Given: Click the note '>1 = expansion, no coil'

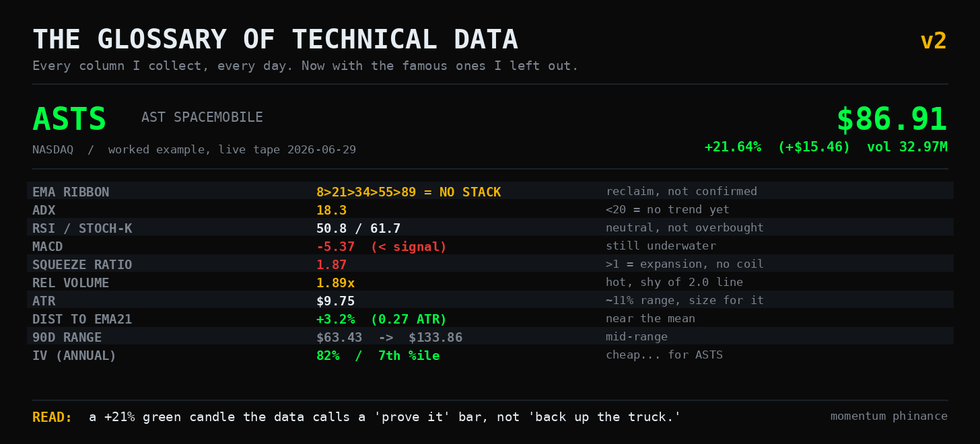Looking at the screenshot, I should pos(685,264).
